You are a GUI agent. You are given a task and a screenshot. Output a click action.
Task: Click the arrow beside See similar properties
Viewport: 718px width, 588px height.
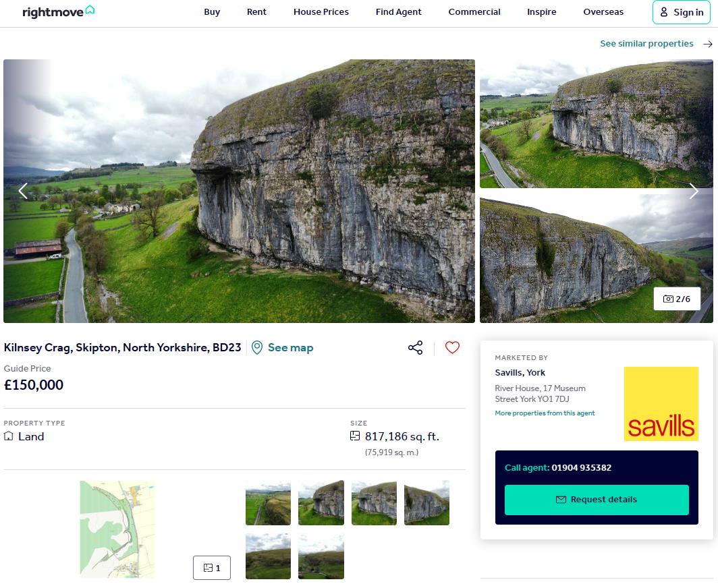tap(707, 43)
